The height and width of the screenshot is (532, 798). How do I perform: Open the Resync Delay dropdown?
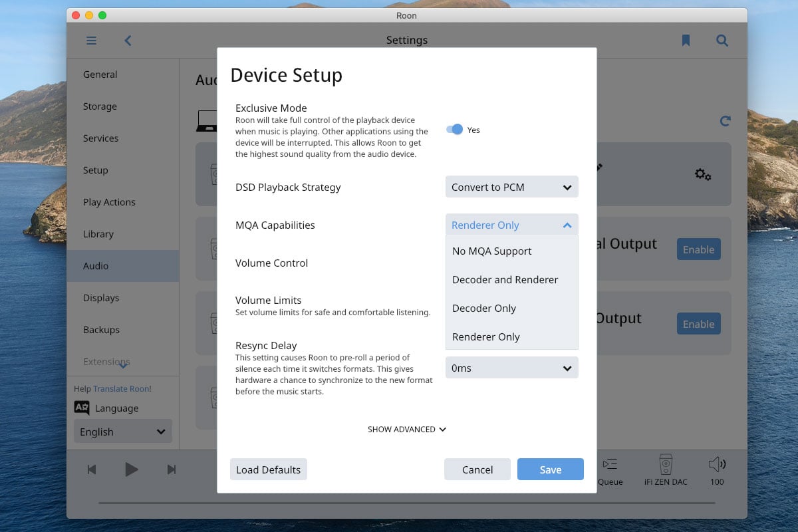512,368
